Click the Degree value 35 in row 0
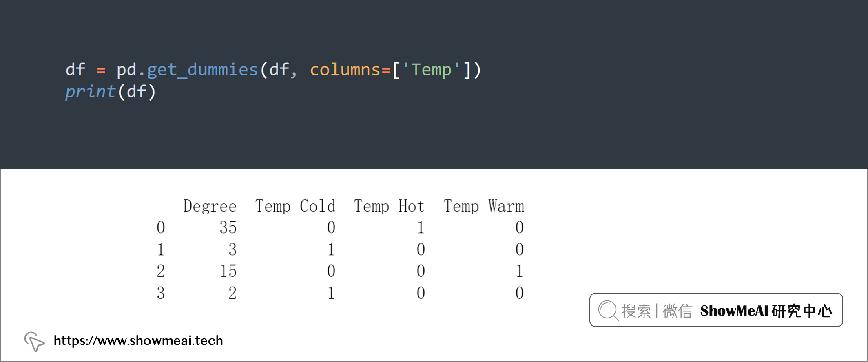This screenshot has height=362, width=868. tap(228, 227)
